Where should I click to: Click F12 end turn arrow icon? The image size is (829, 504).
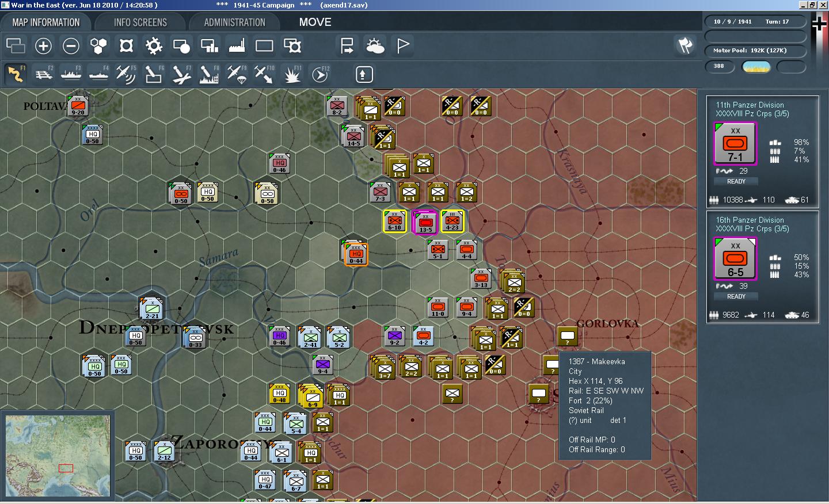coord(320,74)
